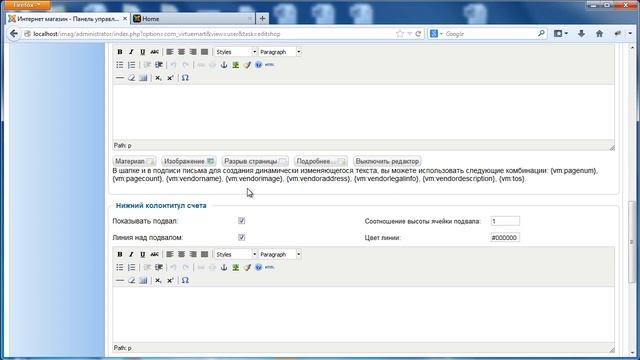Viewport: 640px width, 360px height.
Task: Open HTML source view in footer editor
Action: (x=269, y=267)
